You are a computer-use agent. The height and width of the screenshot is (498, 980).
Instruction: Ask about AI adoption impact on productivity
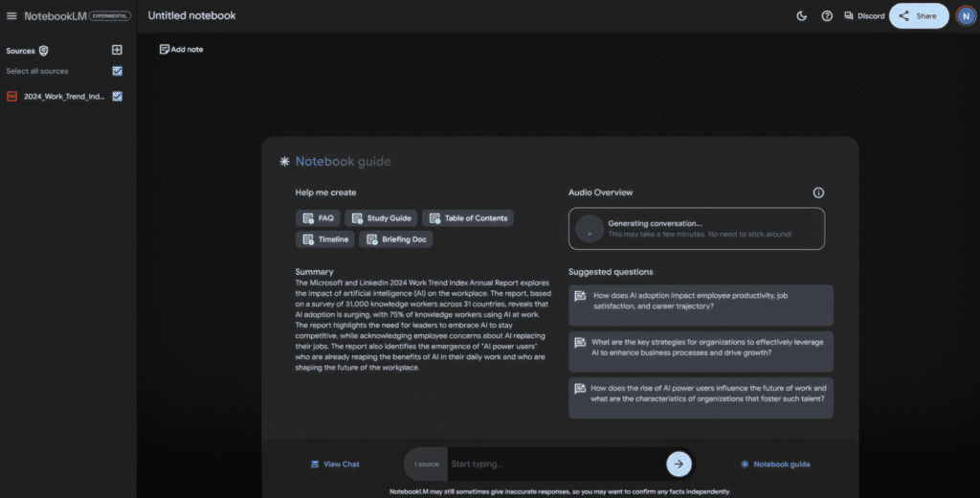click(701, 306)
